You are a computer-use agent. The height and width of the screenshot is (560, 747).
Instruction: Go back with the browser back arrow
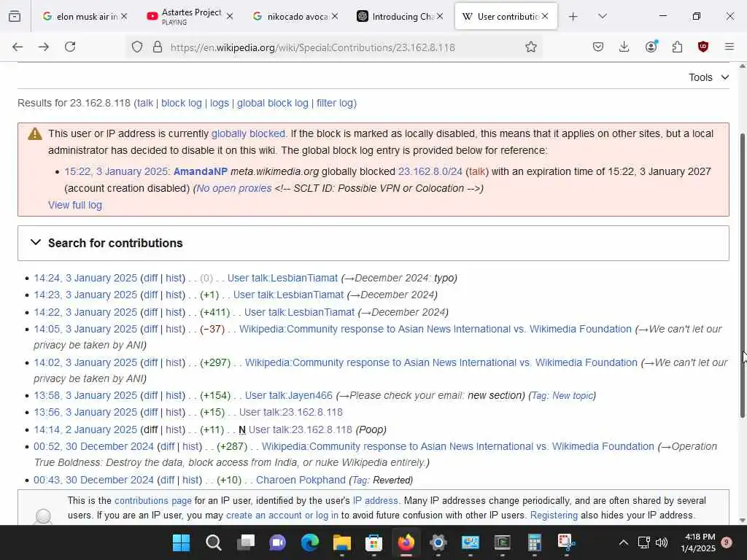(x=18, y=47)
